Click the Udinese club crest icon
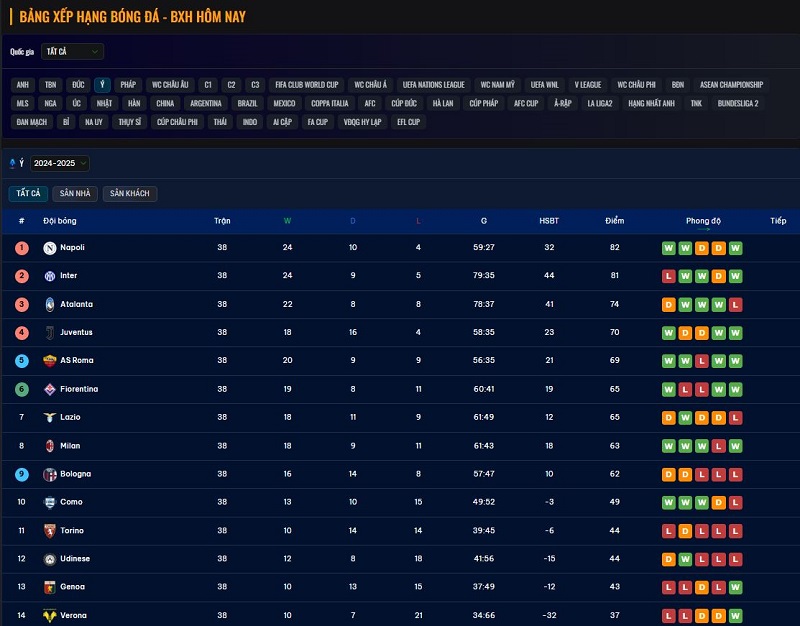This screenshot has height=626, width=800. [49, 559]
